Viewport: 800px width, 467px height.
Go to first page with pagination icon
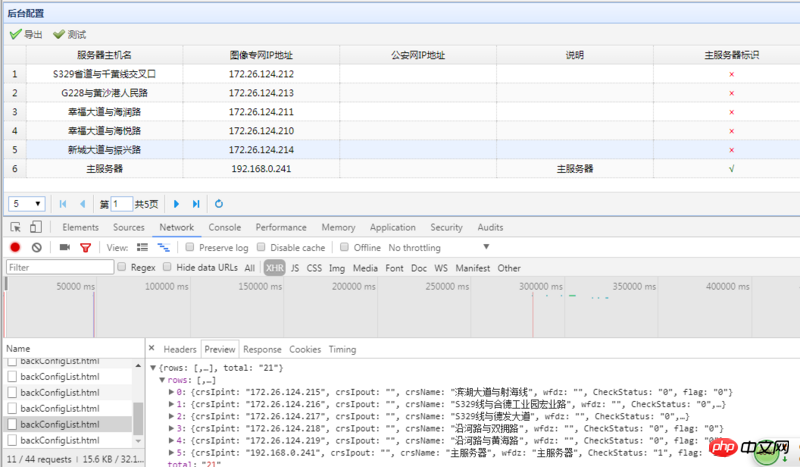click(x=63, y=204)
